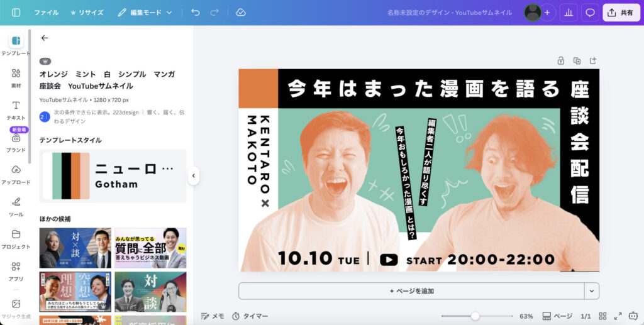The image size is (644, 325).
Task: Open the comments speech bubble icon
Action: (x=590, y=13)
